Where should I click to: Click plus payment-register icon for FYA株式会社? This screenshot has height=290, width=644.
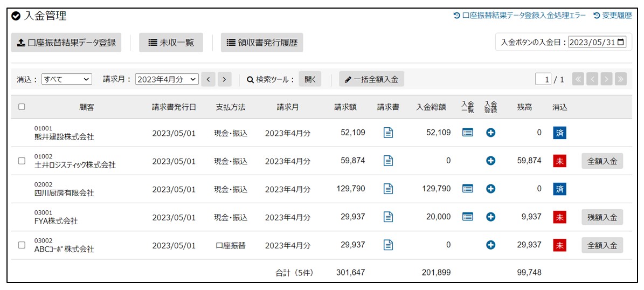click(x=490, y=217)
